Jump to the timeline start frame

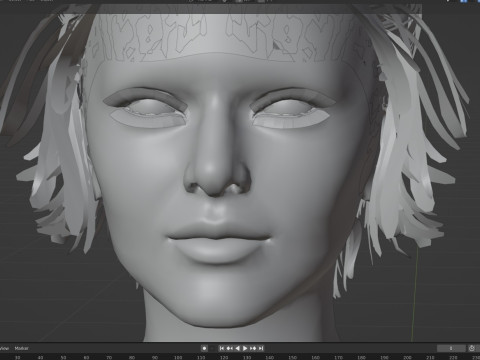[222, 348]
